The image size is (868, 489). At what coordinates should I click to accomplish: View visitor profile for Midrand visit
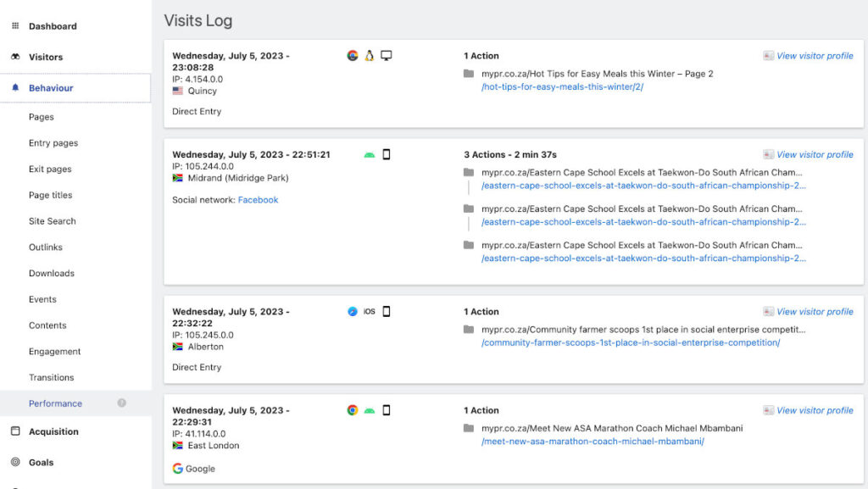click(x=815, y=154)
